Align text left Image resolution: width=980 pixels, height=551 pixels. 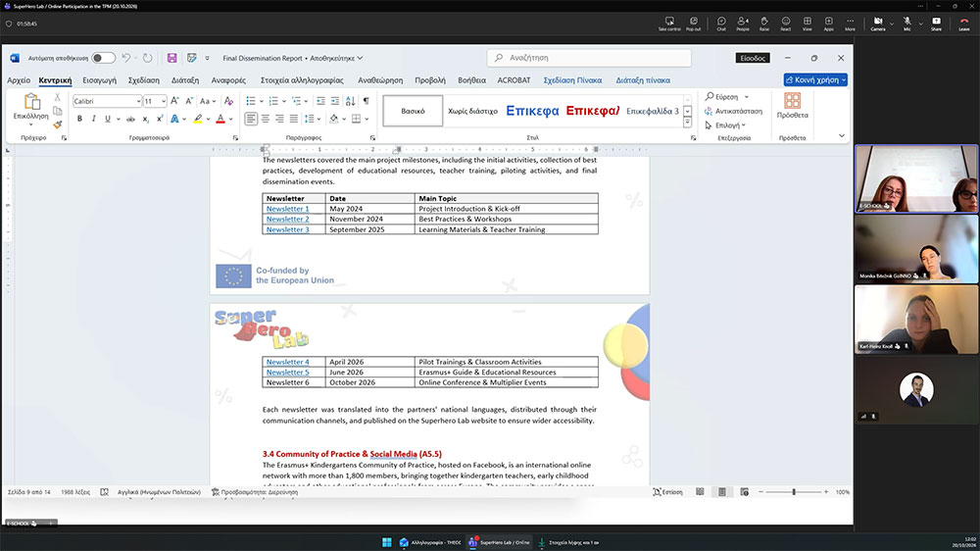point(251,119)
